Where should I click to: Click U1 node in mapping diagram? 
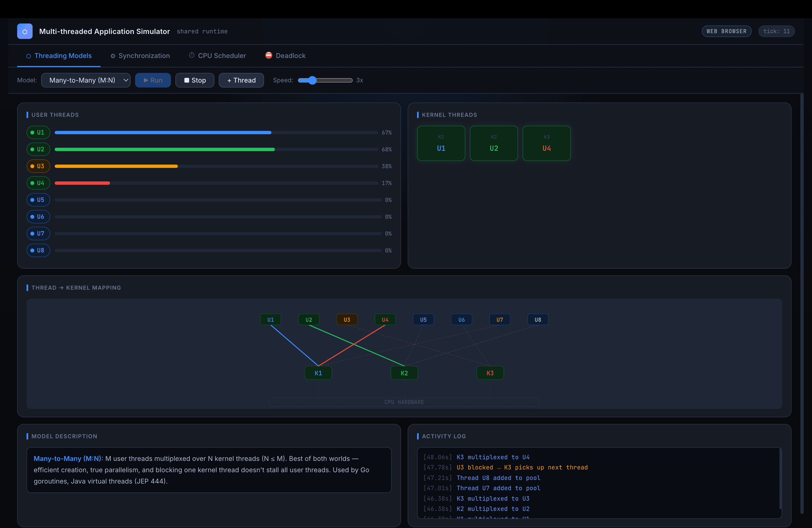click(271, 320)
